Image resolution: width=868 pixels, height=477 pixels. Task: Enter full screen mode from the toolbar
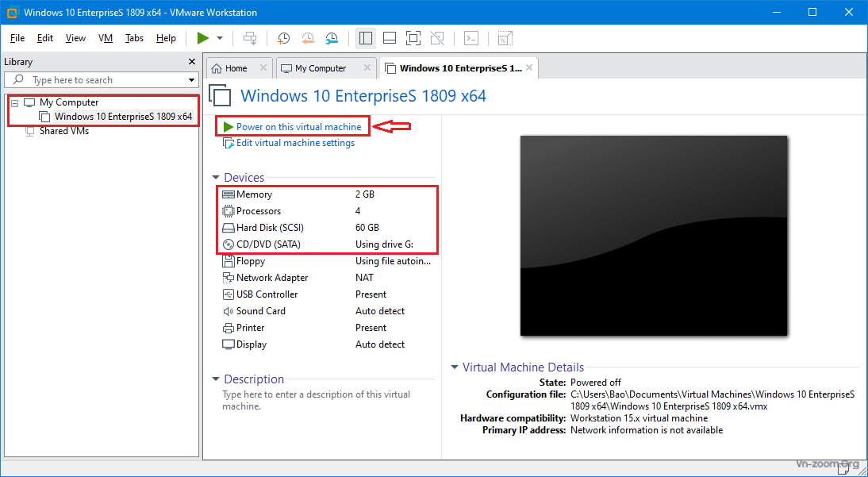(x=413, y=38)
